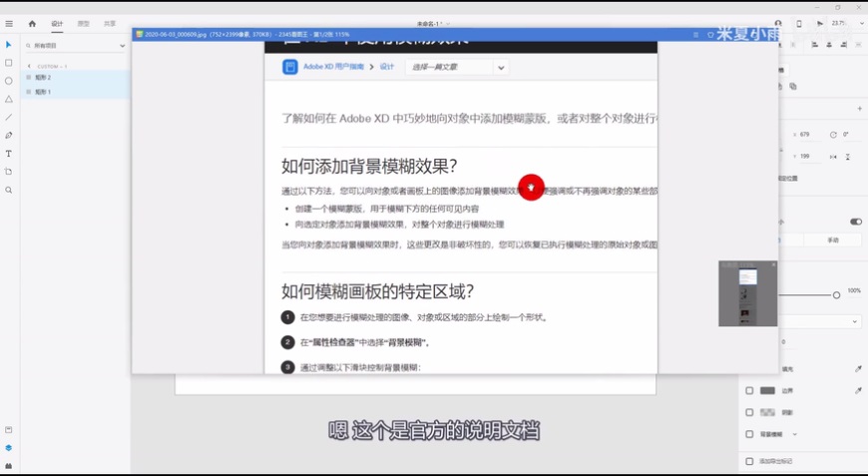Pick border color with eyedropper
Viewport: 868px width, 476px height.
858,390
